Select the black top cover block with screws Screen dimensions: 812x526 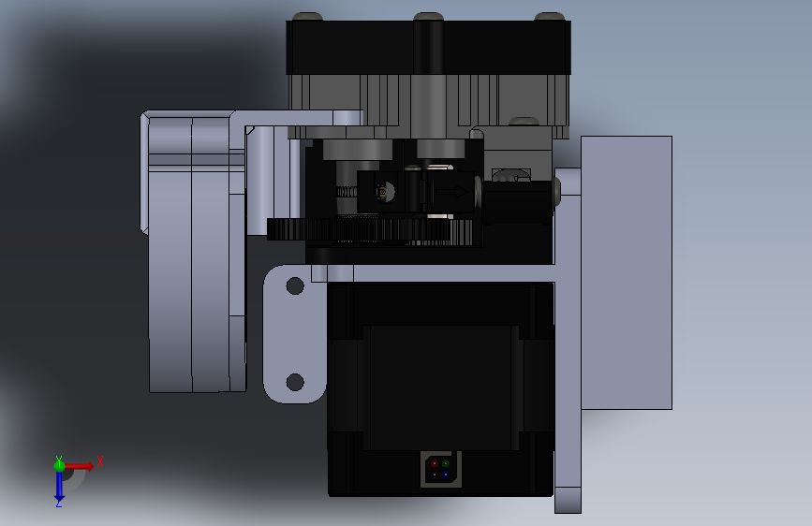point(429,48)
